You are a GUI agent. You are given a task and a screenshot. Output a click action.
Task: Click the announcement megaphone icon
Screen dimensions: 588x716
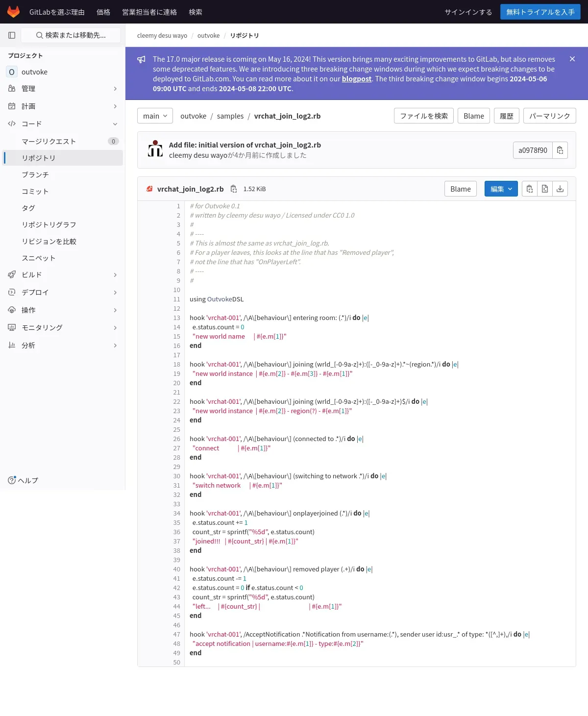click(141, 59)
